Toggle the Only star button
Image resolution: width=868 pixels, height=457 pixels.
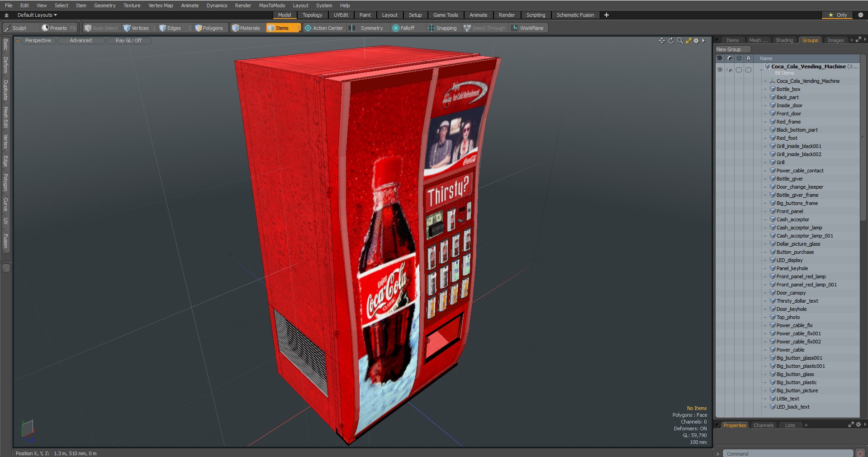tap(837, 15)
